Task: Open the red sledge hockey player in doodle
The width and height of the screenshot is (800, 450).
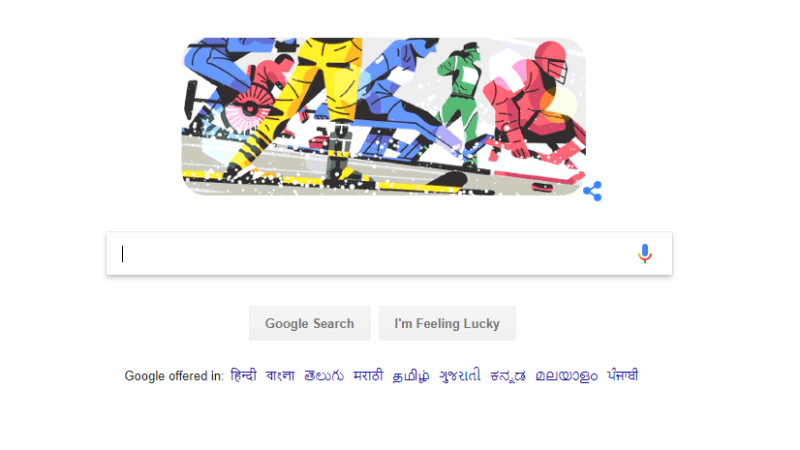Action: click(531, 105)
